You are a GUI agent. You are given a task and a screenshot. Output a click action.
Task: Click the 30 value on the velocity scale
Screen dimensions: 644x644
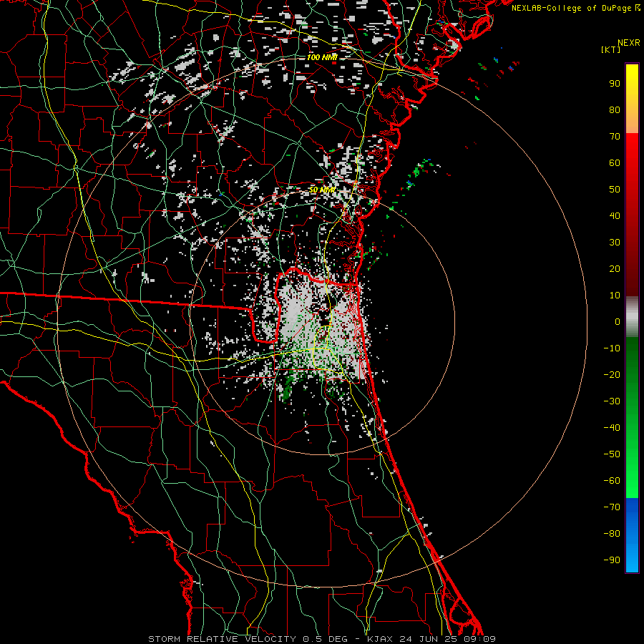615,243
